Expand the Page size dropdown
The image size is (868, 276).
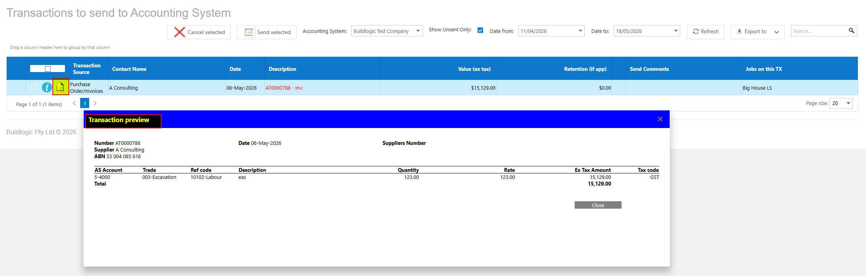point(848,103)
